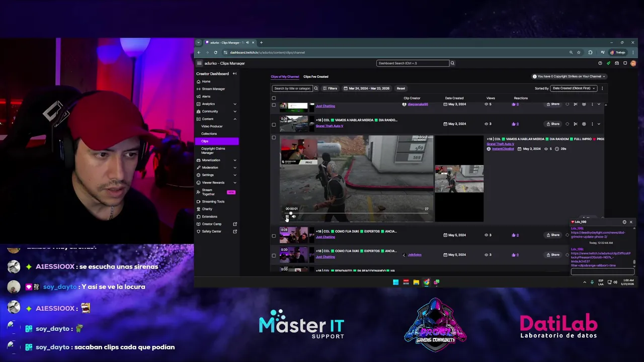
Task: Open the Home page in the sidebar
Action: pos(206,81)
